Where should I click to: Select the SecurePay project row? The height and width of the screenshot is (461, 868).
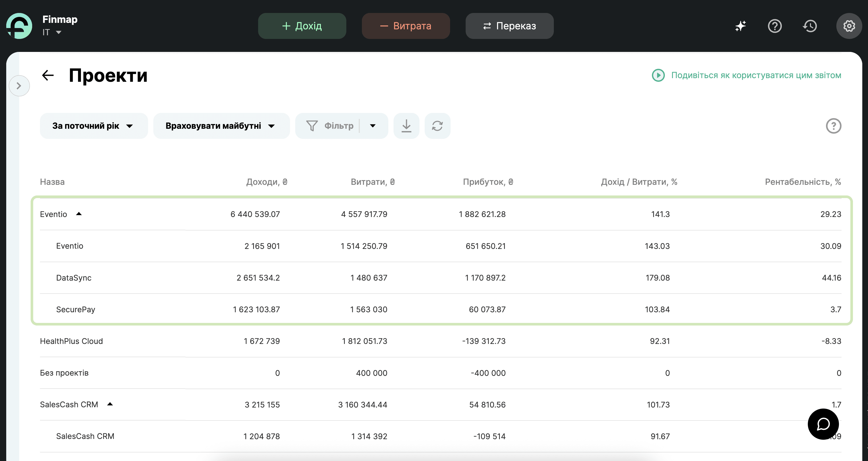point(440,309)
